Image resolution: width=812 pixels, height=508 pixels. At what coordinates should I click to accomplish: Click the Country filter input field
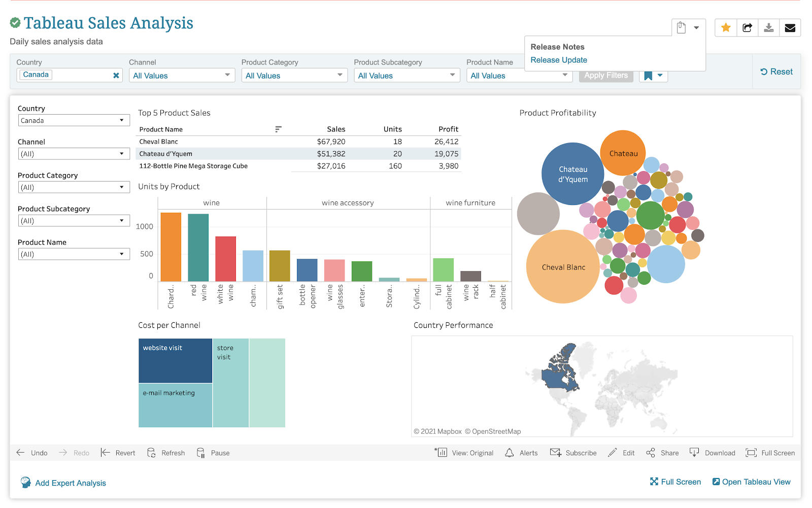pos(70,75)
